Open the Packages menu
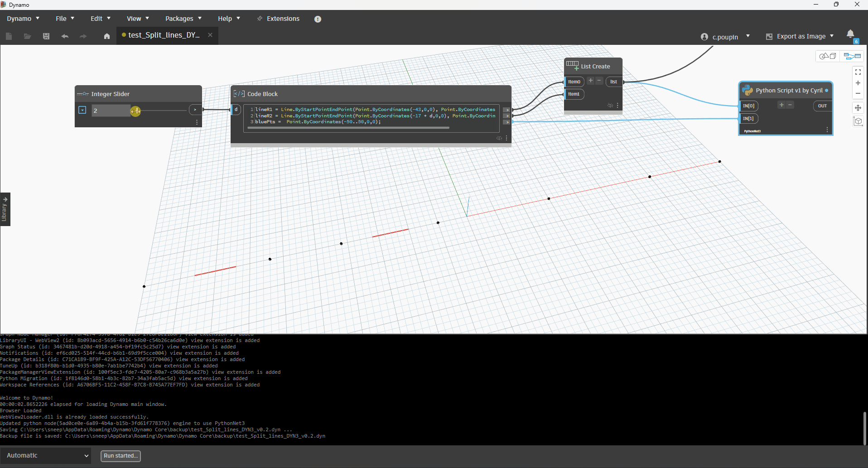The height and width of the screenshot is (468, 868). (183, 19)
